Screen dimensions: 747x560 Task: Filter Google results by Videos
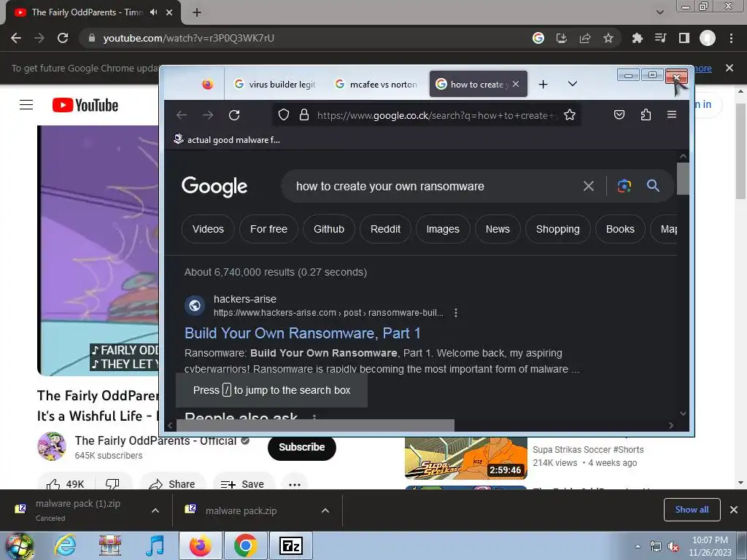coord(208,229)
